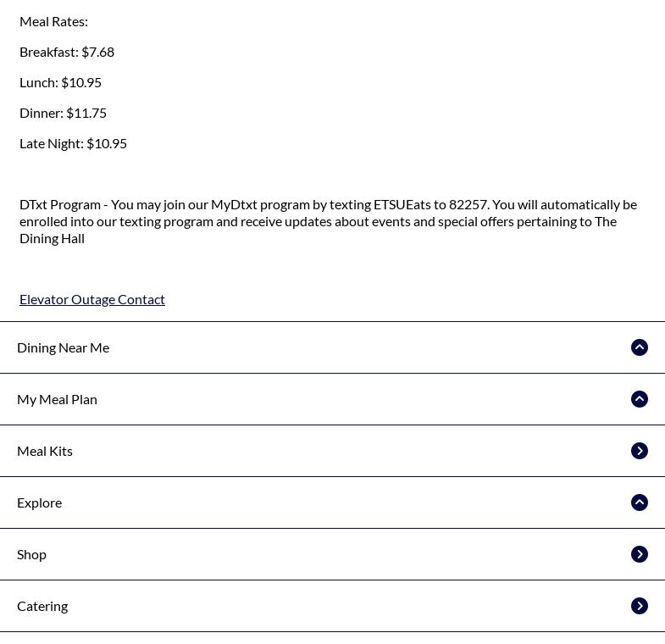Select the My Meal Plan menu label
The height and width of the screenshot is (644, 665).
pyautogui.click(x=58, y=399)
